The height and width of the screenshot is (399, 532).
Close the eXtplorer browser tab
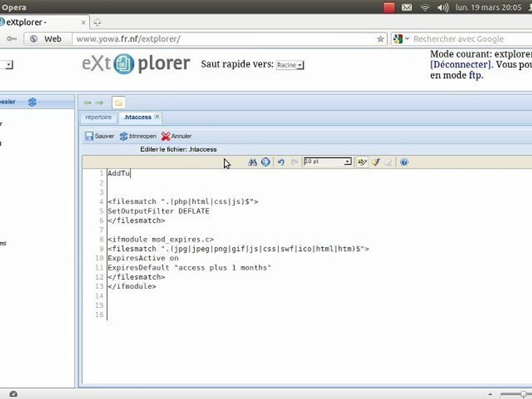[84, 22]
